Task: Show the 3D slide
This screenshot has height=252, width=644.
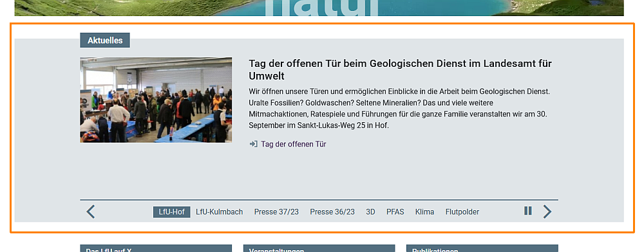Action: pyautogui.click(x=370, y=212)
